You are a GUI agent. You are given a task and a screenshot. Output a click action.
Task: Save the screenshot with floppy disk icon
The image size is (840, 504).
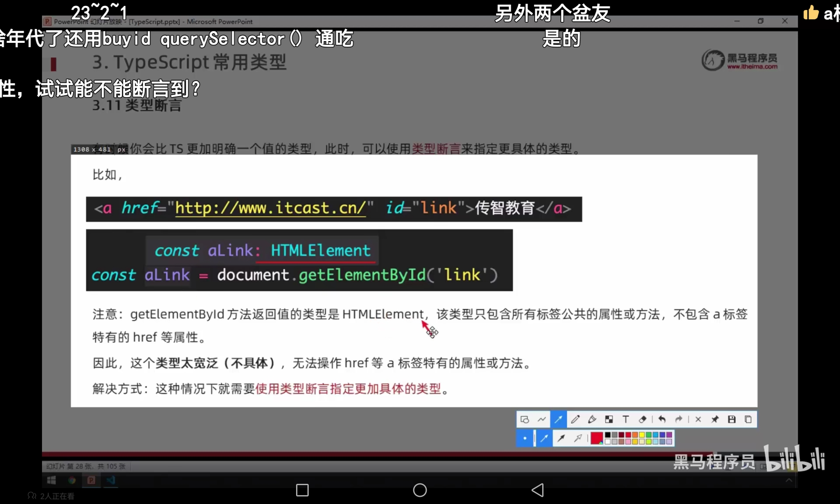(x=732, y=419)
